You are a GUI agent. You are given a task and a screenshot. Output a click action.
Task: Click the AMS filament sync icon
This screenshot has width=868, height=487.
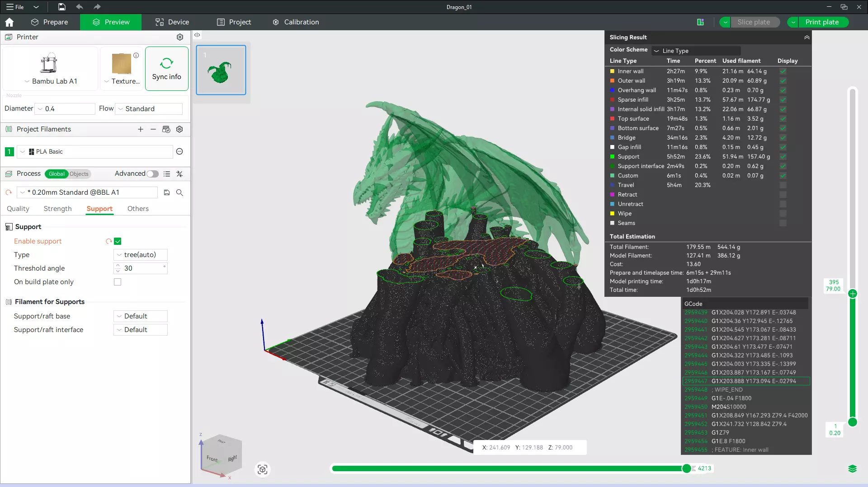point(166,129)
